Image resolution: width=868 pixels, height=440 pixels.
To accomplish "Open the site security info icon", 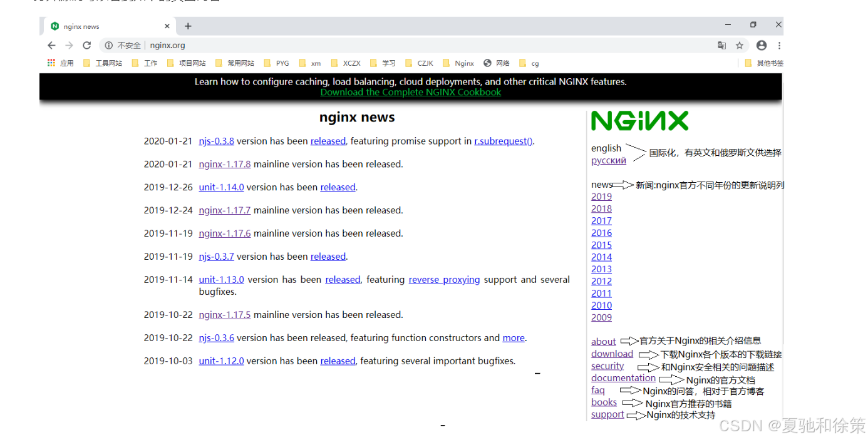I will coord(109,45).
